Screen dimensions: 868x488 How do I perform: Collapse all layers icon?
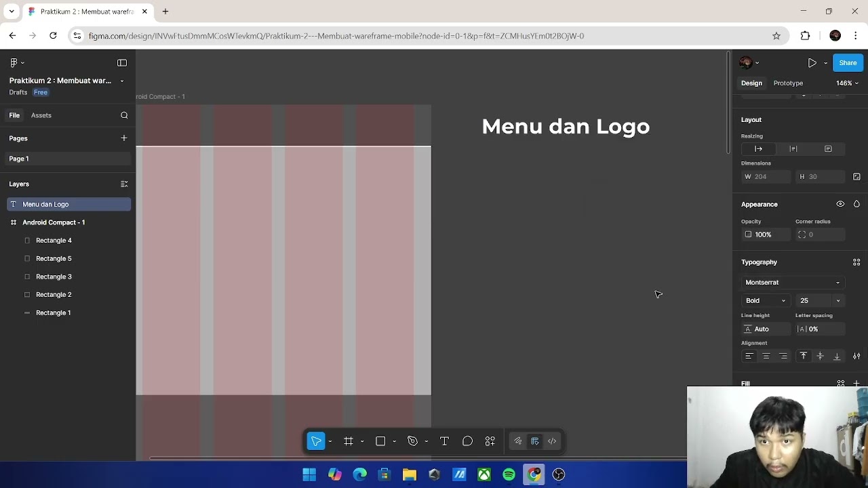(124, 184)
